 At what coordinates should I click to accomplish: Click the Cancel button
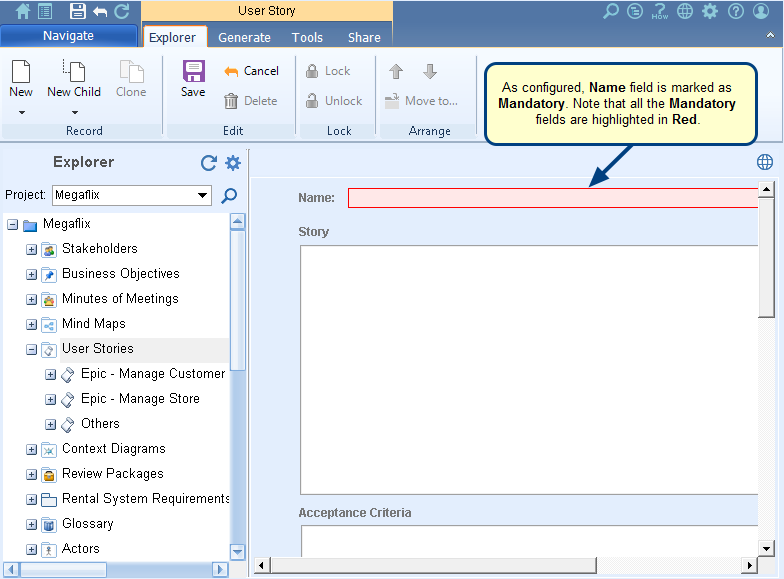point(252,72)
